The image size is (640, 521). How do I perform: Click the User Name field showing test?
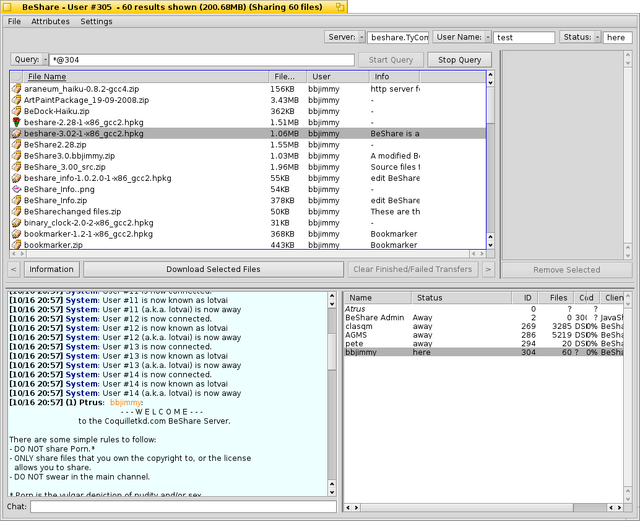tap(524, 37)
